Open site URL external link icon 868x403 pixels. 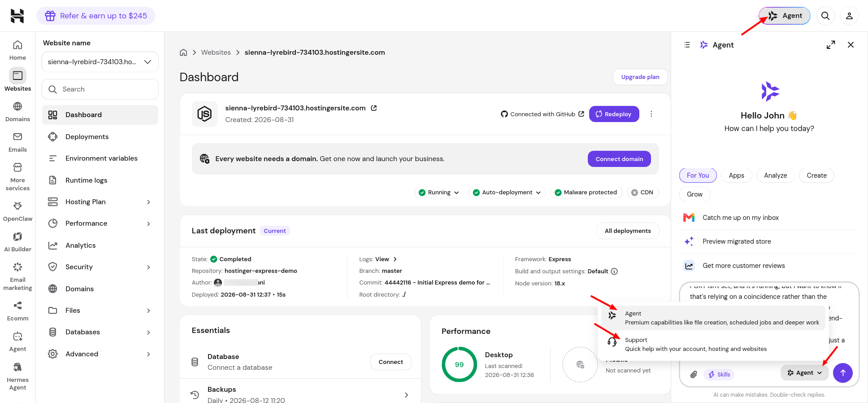pos(374,108)
